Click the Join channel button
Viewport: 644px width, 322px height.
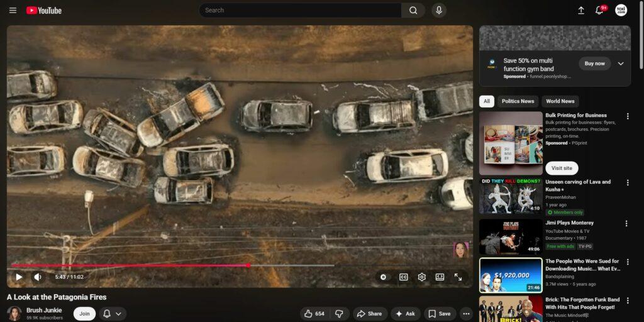(x=84, y=314)
